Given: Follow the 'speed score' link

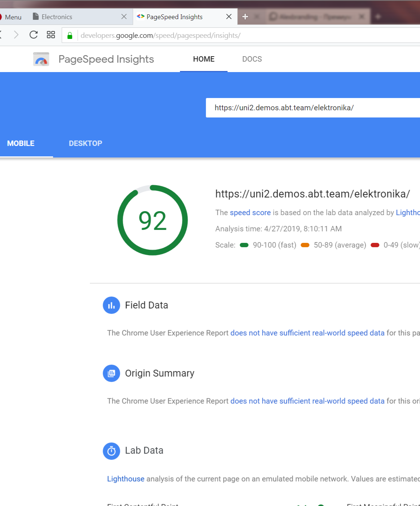Looking at the screenshot, I should click(250, 213).
